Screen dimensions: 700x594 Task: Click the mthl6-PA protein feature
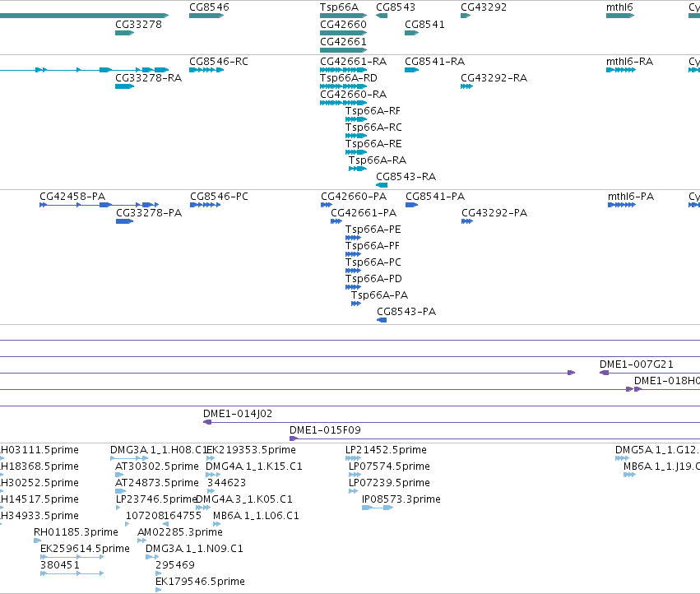point(621,205)
